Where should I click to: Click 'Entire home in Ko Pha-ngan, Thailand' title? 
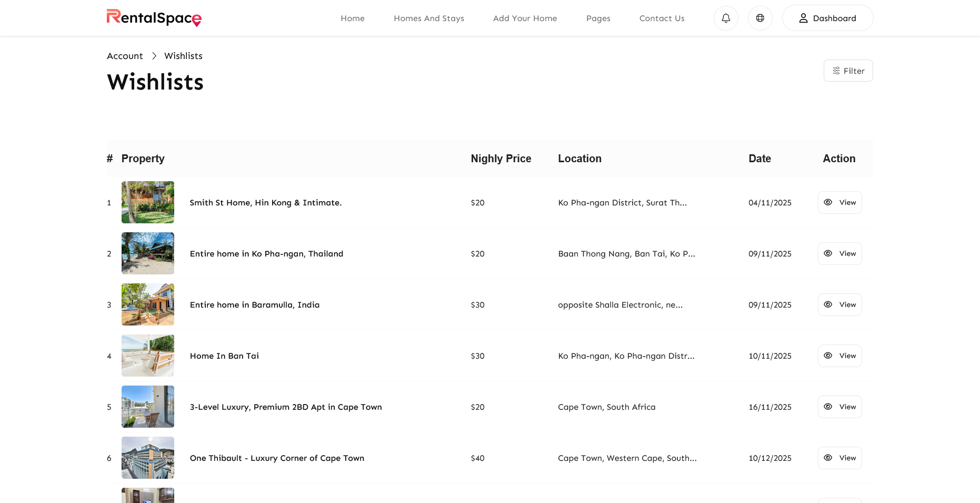click(x=266, y=254)
